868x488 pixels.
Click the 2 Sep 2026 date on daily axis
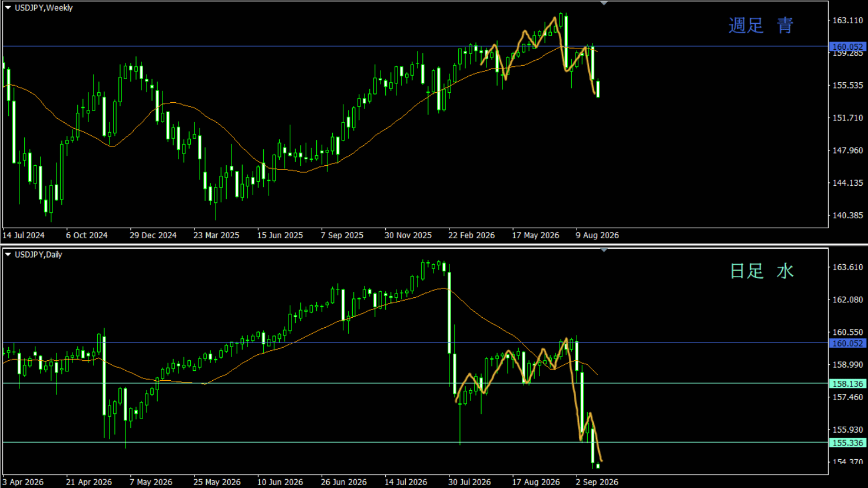(x=597, y=482)
